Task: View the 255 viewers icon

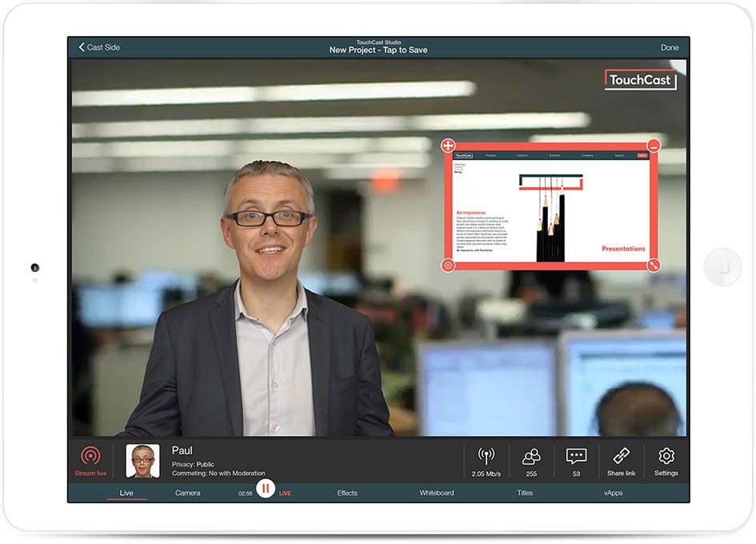Action: point(531,456)
